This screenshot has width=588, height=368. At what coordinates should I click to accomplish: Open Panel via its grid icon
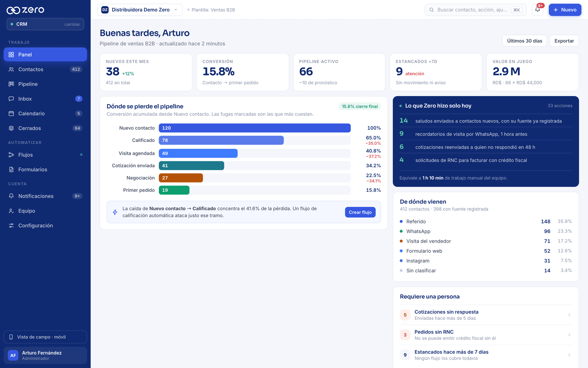(11, 55)
